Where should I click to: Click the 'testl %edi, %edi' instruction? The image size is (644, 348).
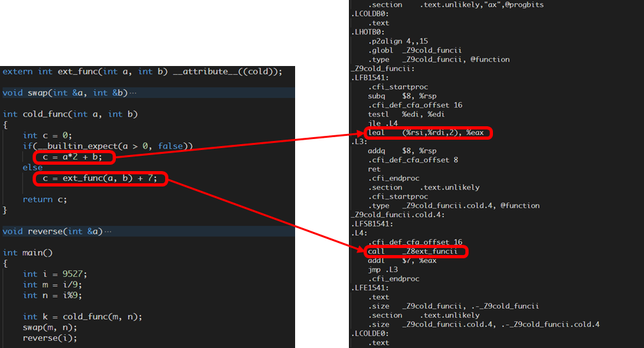pyautogui.click(x=407, y=114)
